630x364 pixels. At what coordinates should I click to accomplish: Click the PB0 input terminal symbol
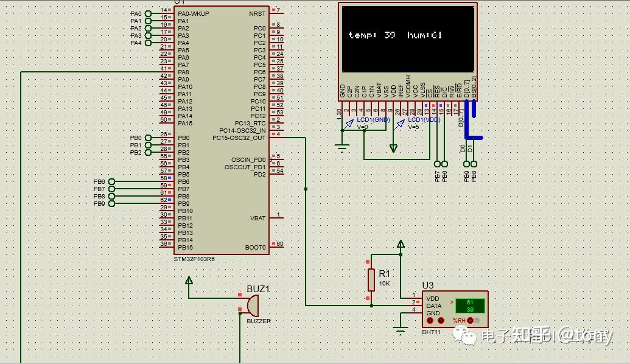coord(149,138)
